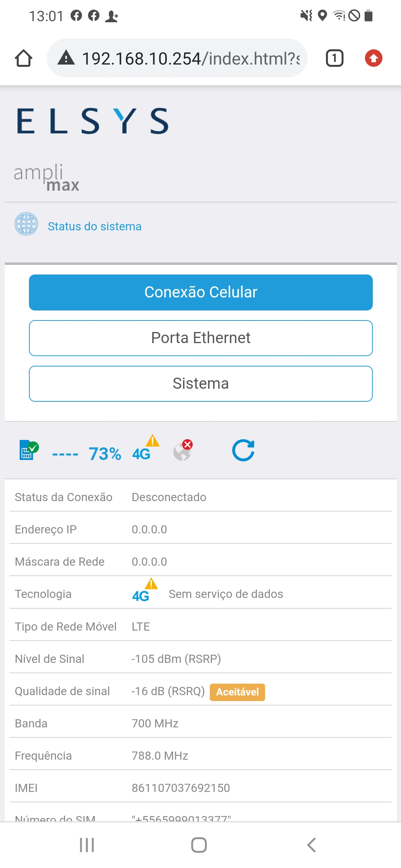Refresh the connection status
The width and height of the screenshot is (401, 868).
[x=243, y=450]
